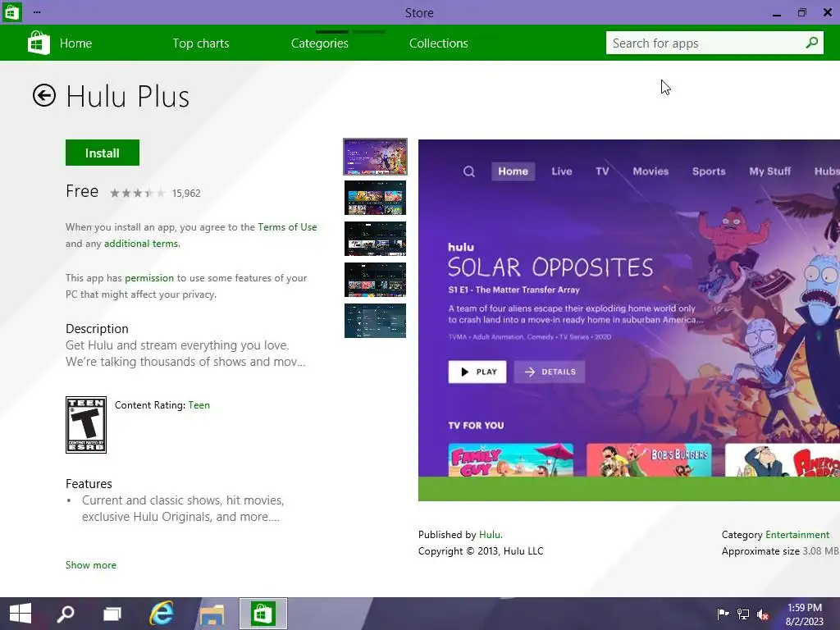The width and height of the screenshot is (840, 630).
Task: Click the Free price label
Action: click(x=82, y=191)
